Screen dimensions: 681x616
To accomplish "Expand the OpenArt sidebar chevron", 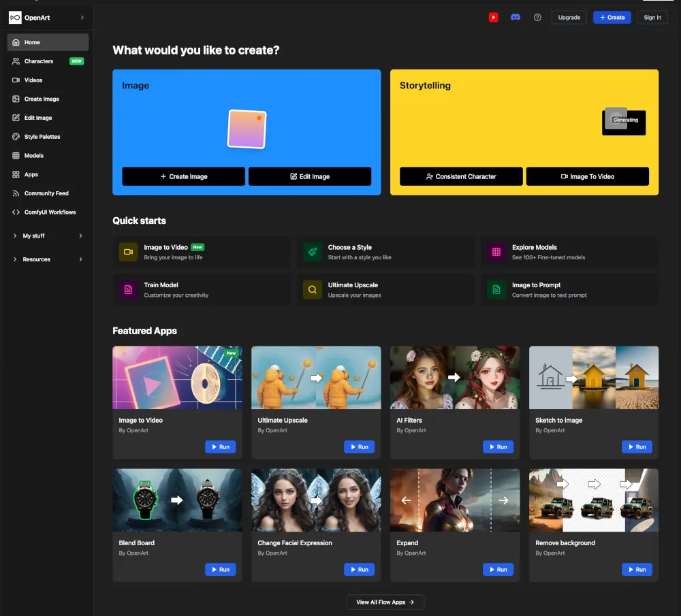I will click(82, 18).
